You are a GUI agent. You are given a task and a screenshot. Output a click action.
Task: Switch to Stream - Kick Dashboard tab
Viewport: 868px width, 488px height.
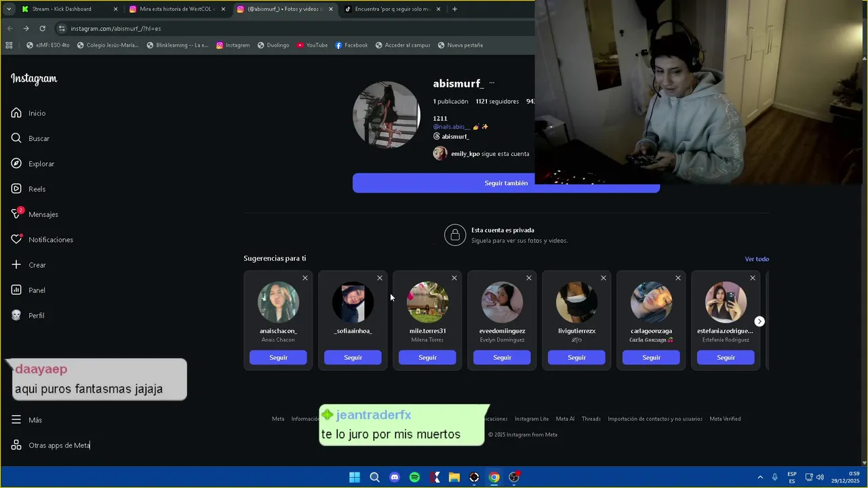pyautogui.click(x=69, y=9)
